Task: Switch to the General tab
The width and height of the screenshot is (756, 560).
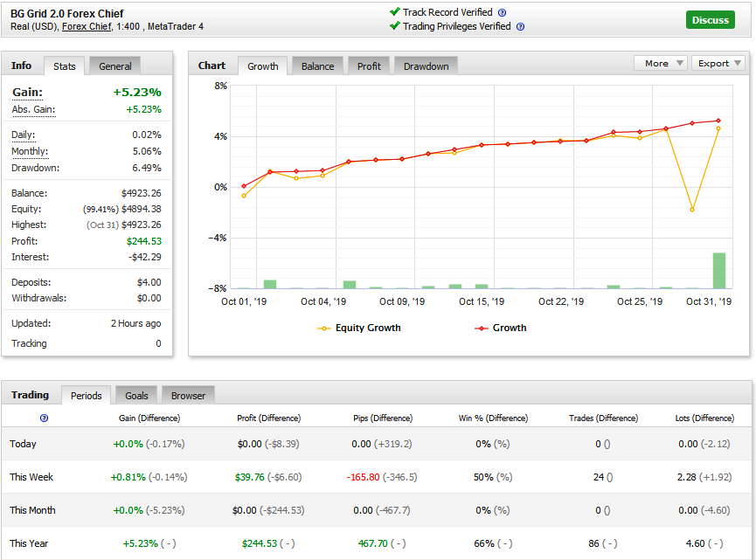Action: (x=114, y=66)
